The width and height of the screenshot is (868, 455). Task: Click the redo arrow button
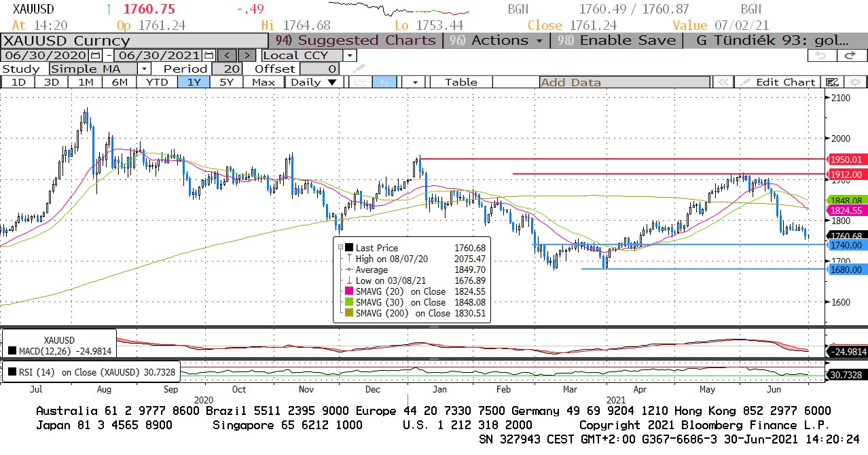850,55
